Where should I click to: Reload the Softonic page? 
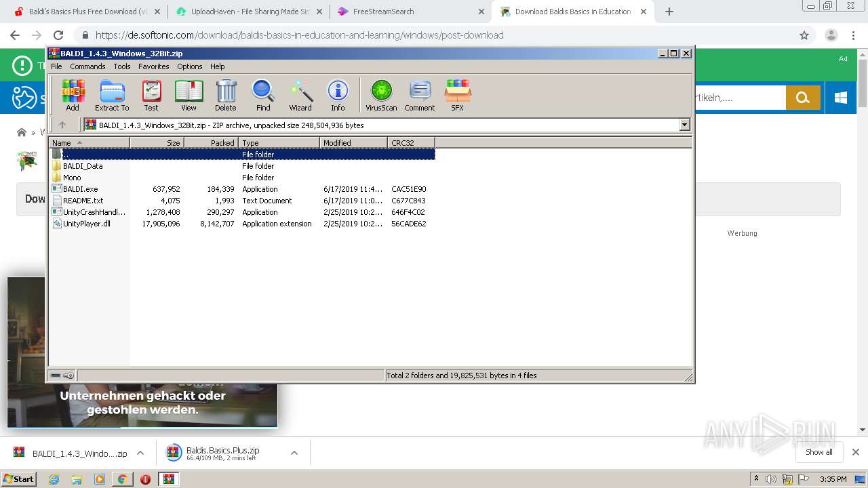point(58,35)
